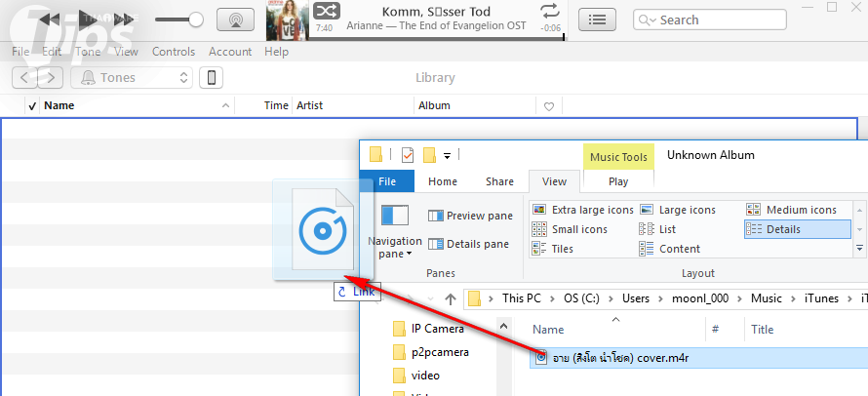868x396 pixels.
Task: Click the album artwork thumbnail
Action: (288, 21)
